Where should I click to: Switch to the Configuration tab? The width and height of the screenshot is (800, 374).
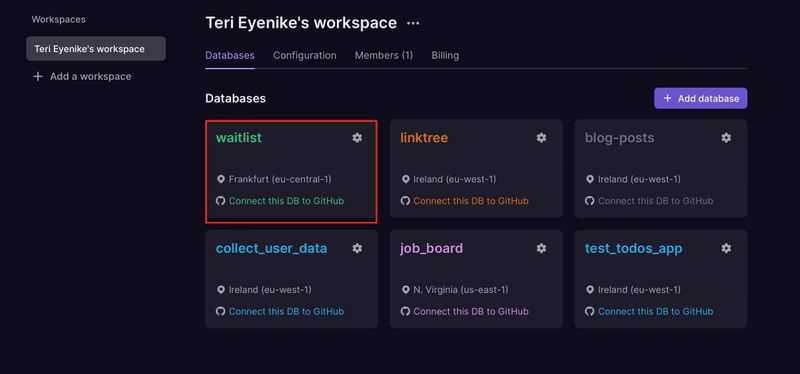(x=305, y=55)
